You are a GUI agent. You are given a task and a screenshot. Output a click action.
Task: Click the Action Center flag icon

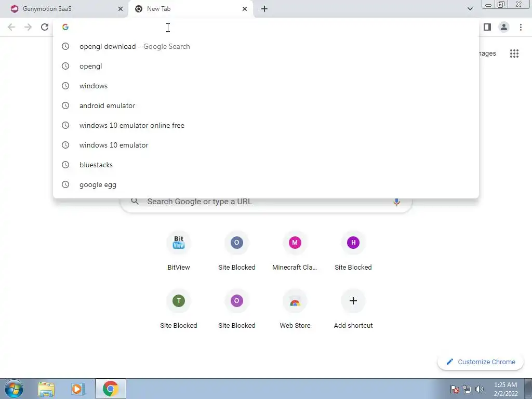(x=455, y=389)
